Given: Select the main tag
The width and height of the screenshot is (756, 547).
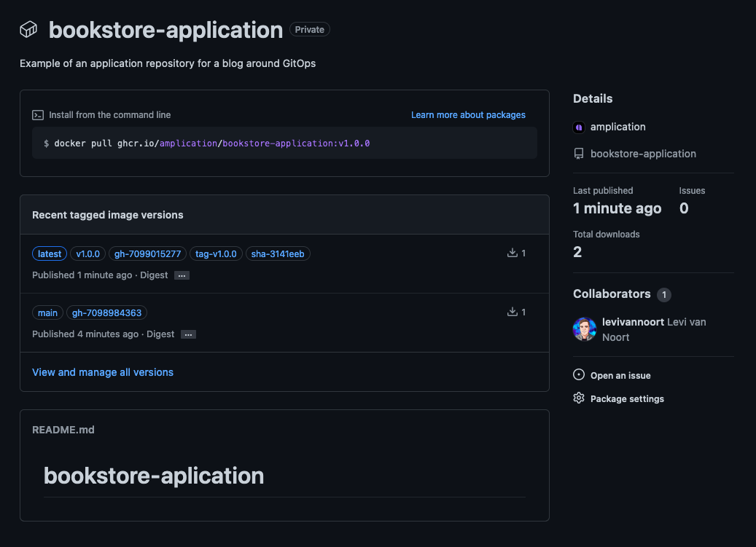Looking at the screenshot, I should [47, 313].
